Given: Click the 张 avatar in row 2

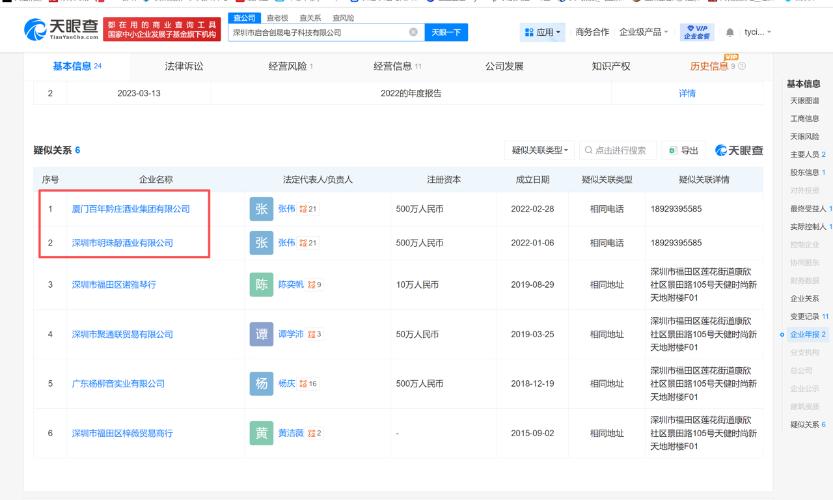Looking at the screenshot, I should 261,243.
